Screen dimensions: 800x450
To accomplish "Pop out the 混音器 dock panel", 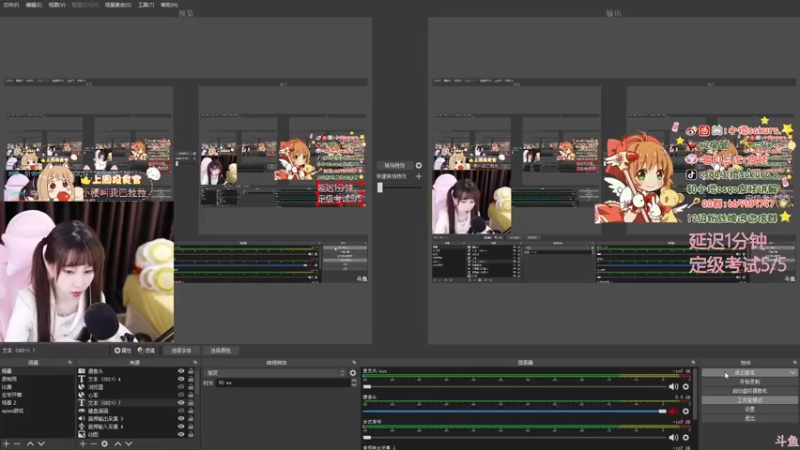I will click(x=693, y=363).
